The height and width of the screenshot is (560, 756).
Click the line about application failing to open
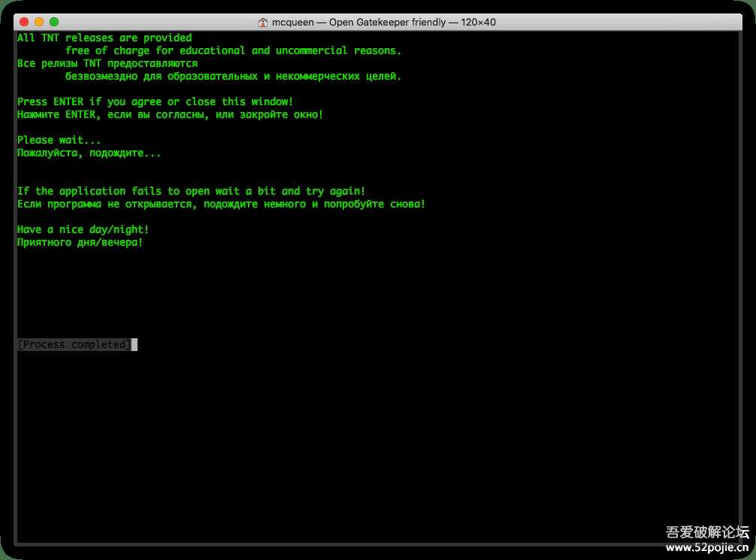pyautogui.click(x=191, y=191)
